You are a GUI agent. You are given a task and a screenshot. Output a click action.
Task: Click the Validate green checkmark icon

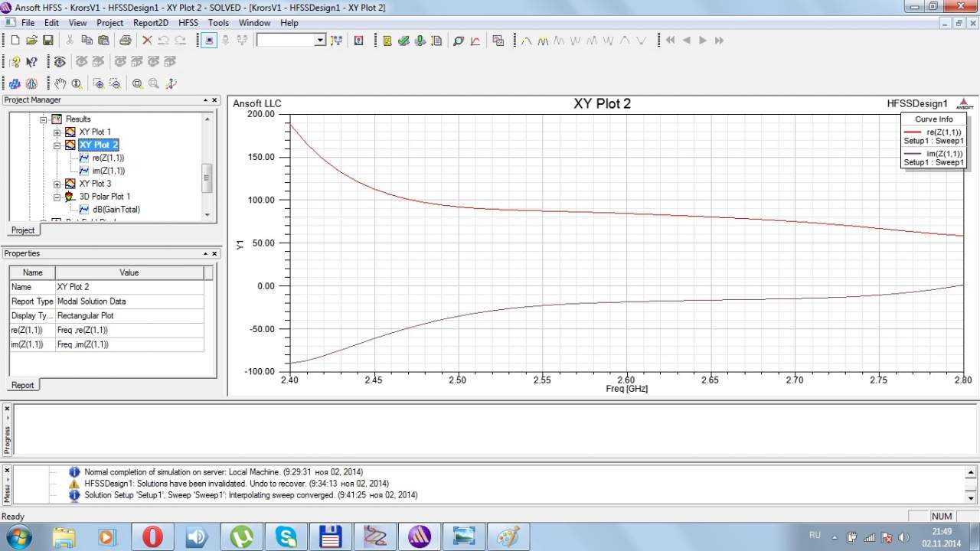403,41
